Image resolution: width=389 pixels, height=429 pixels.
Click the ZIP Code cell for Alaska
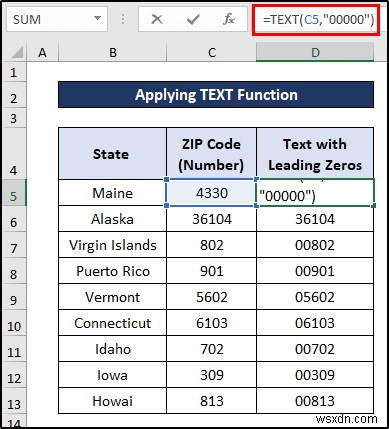tap(212, 219)
